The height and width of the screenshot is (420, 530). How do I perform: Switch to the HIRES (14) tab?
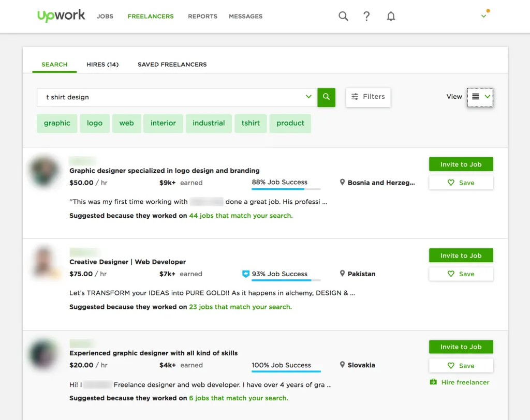pos(102,64)
